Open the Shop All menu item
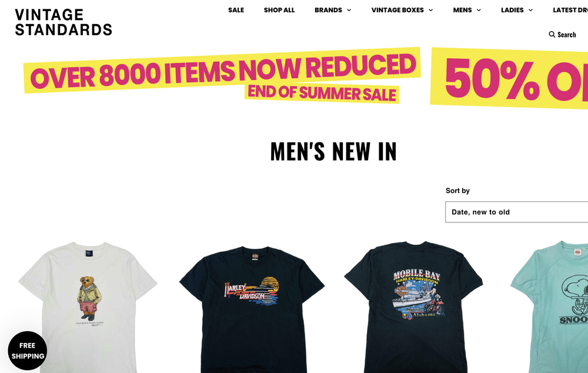 click(279, 10)
